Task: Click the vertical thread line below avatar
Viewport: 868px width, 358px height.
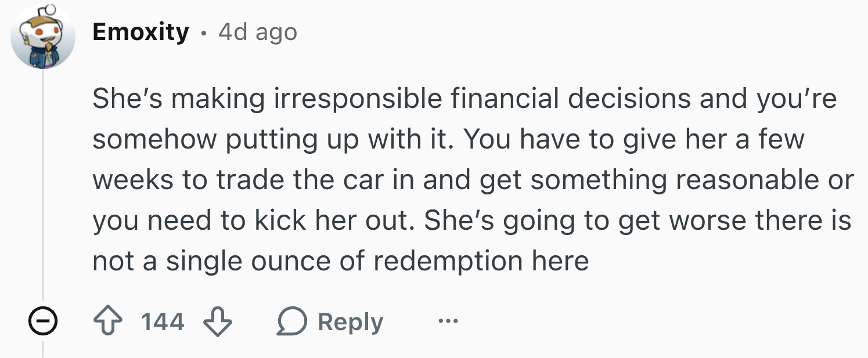Action: click(43, 186)
